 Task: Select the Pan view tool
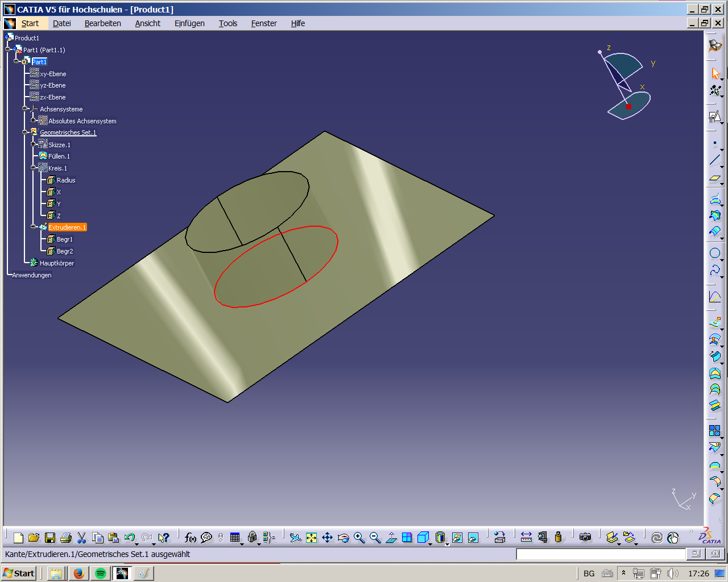coord(328,538)
